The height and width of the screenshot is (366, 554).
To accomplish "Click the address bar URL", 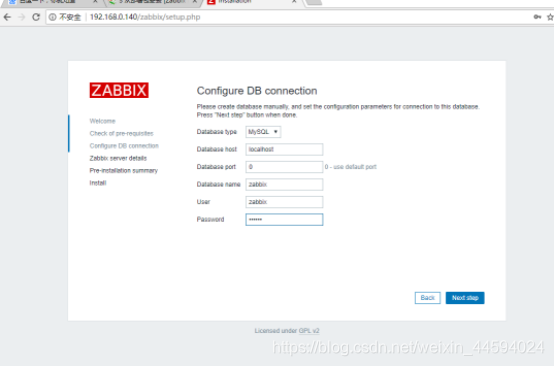I will pos(145,17).
